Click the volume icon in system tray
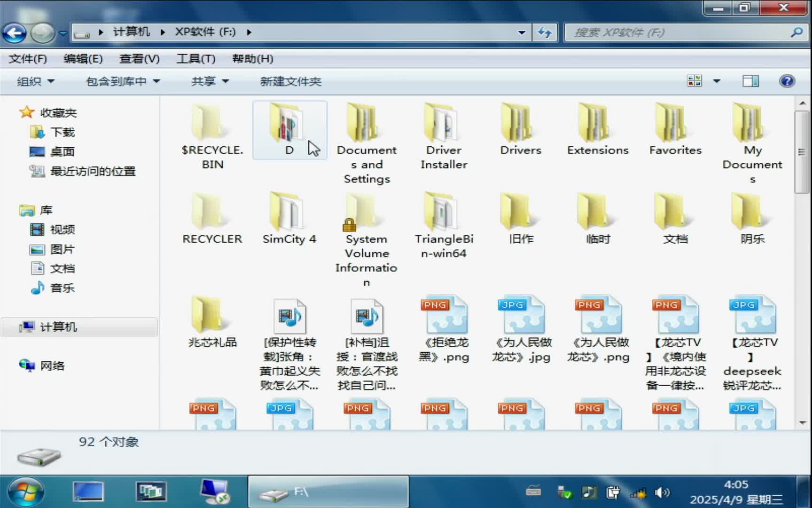The height and width of the screenshot is (508, 812). point(663,492)
